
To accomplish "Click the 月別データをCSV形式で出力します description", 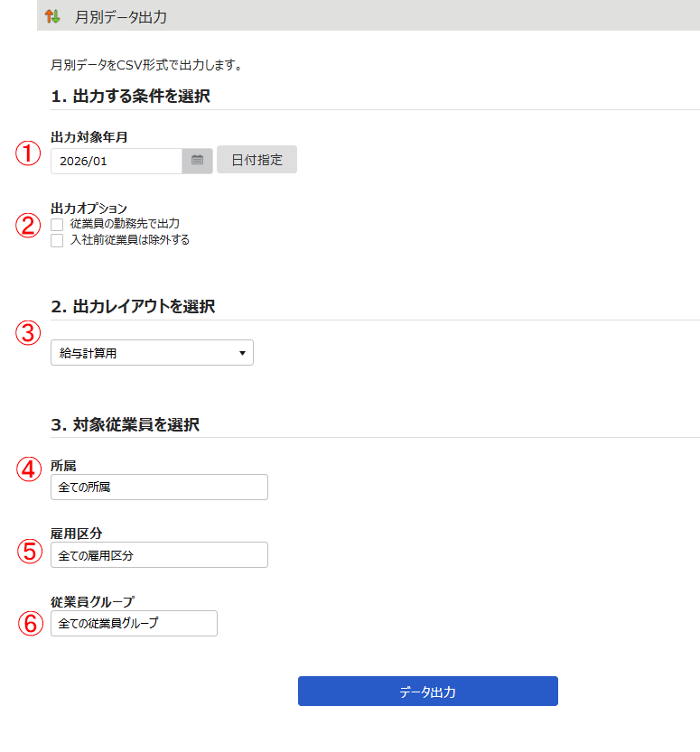I will pyautogui.click(x=146, y=65).
